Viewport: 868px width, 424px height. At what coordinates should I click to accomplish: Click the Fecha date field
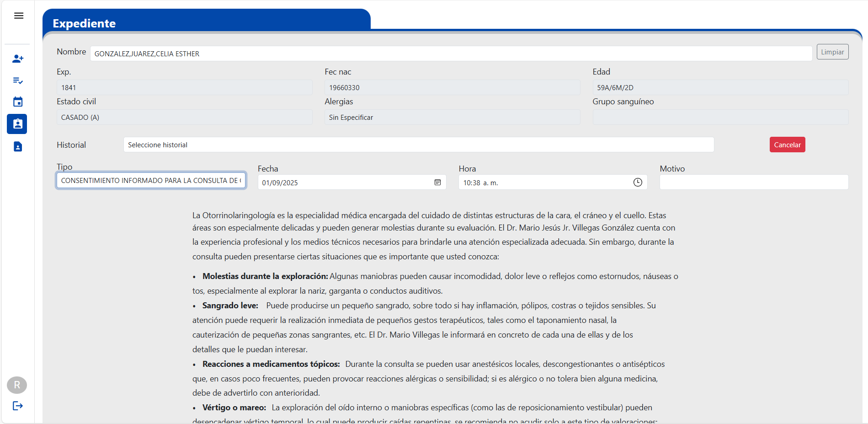click(x=343, y=182)
